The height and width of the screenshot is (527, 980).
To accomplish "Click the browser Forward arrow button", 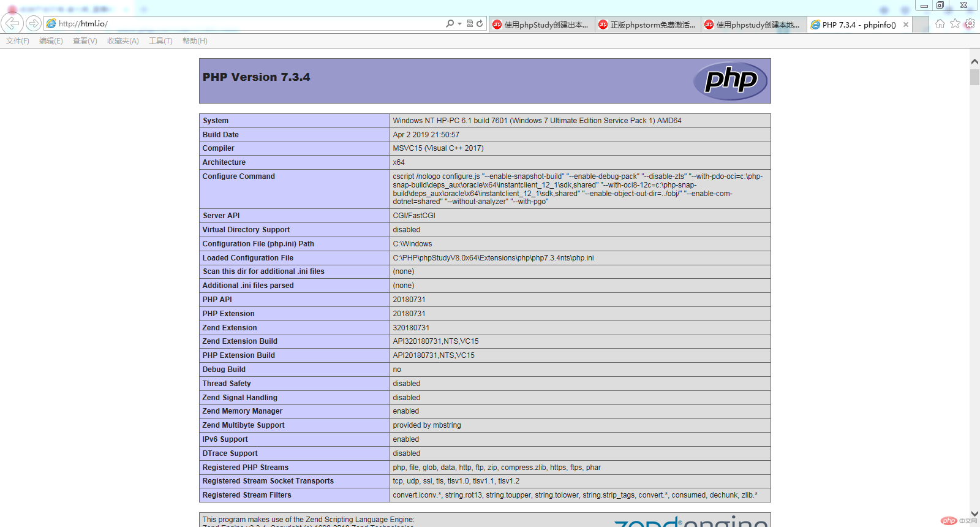I will (x=34, y=23).
